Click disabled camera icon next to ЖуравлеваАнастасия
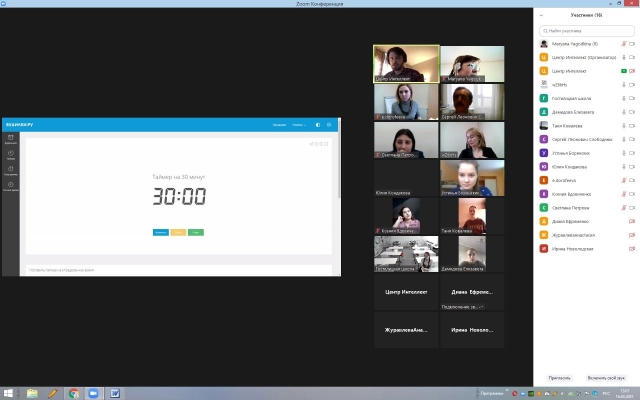This screenshot has height=400, width=640. pos(632,235)
